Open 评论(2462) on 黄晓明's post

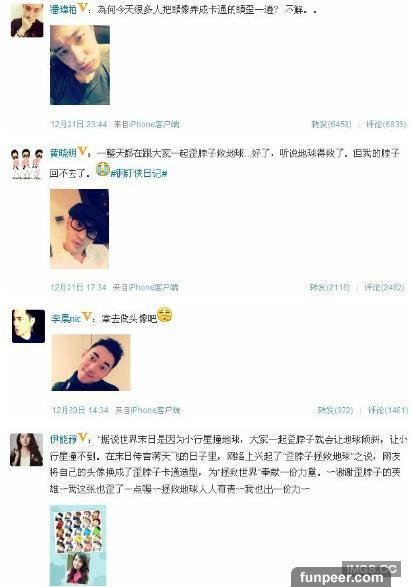click(384, 287)
